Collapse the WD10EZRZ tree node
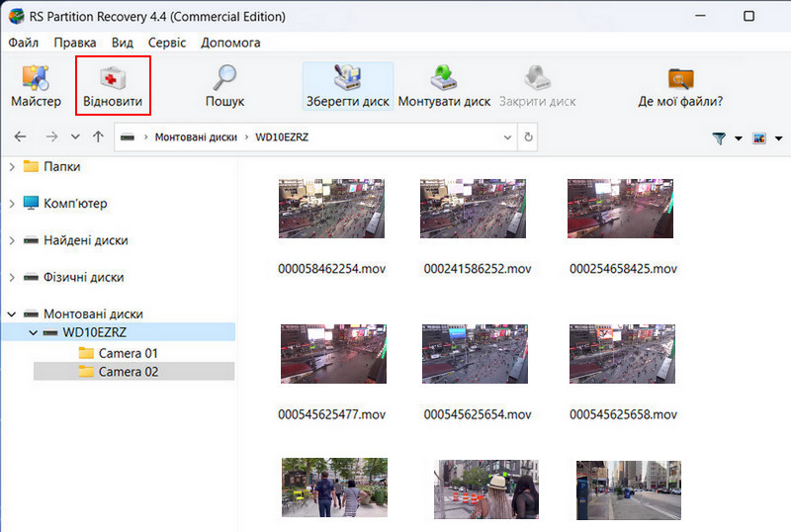Viewport: 791px width, 532px height. point(34,332)
